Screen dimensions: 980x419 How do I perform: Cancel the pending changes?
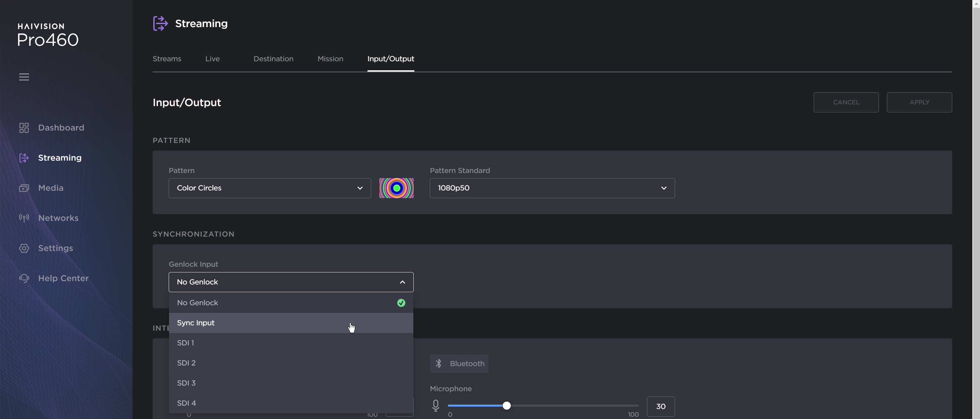click(846, 102)
